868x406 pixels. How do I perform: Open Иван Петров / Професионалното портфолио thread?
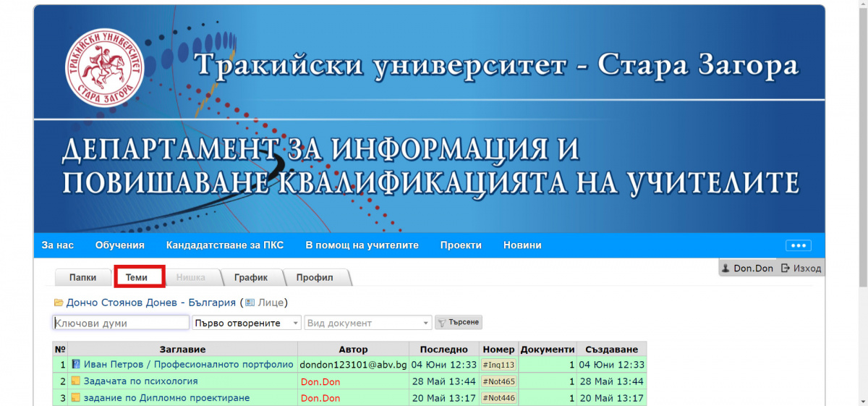(189, 365)
